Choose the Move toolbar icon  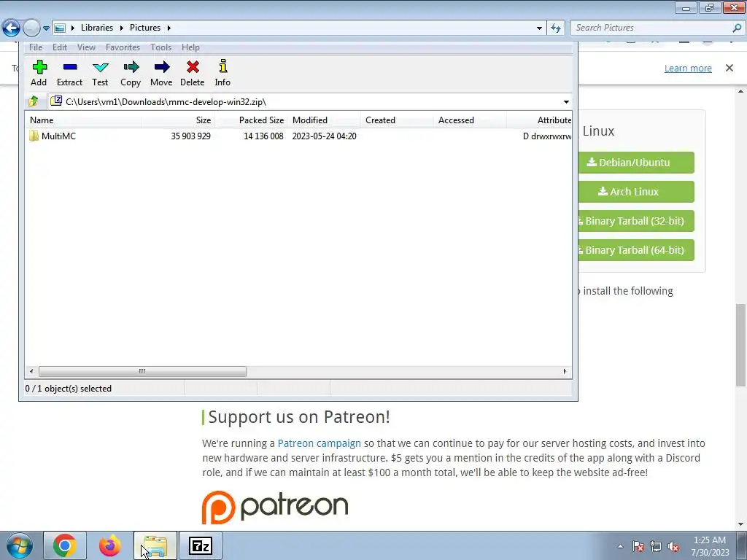161,73
